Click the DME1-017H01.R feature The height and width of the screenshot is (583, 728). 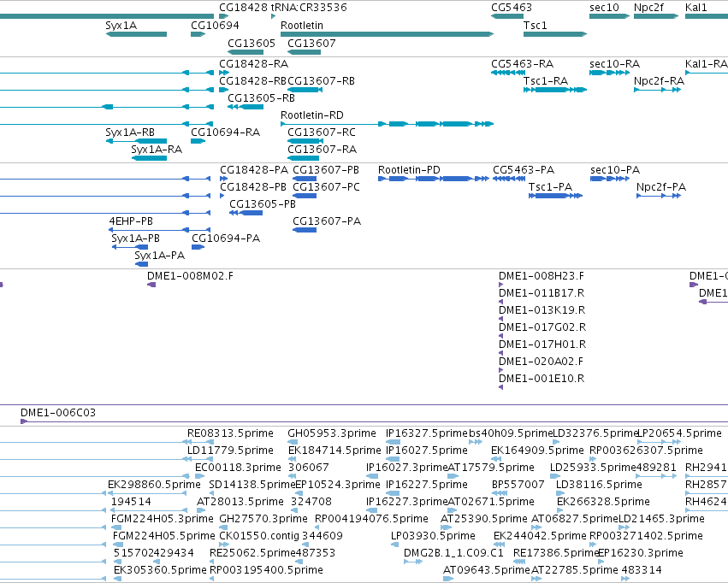pos(501,353)
